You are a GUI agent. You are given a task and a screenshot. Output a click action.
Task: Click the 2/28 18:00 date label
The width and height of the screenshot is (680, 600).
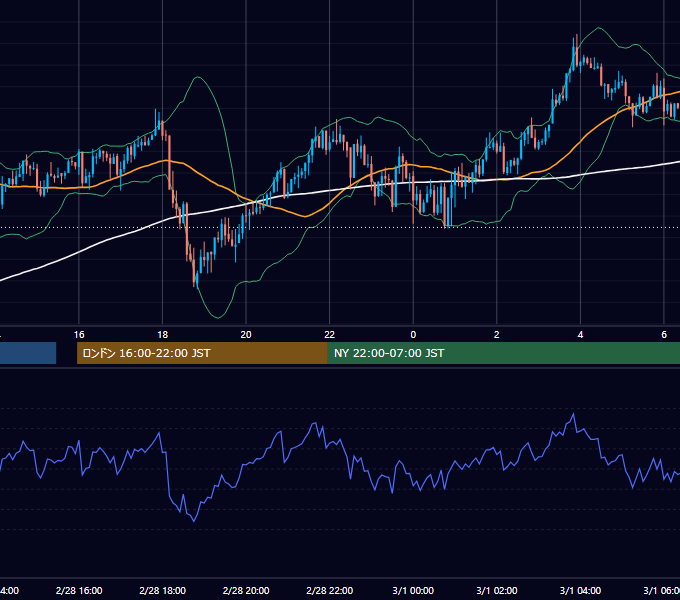[163, 590]
